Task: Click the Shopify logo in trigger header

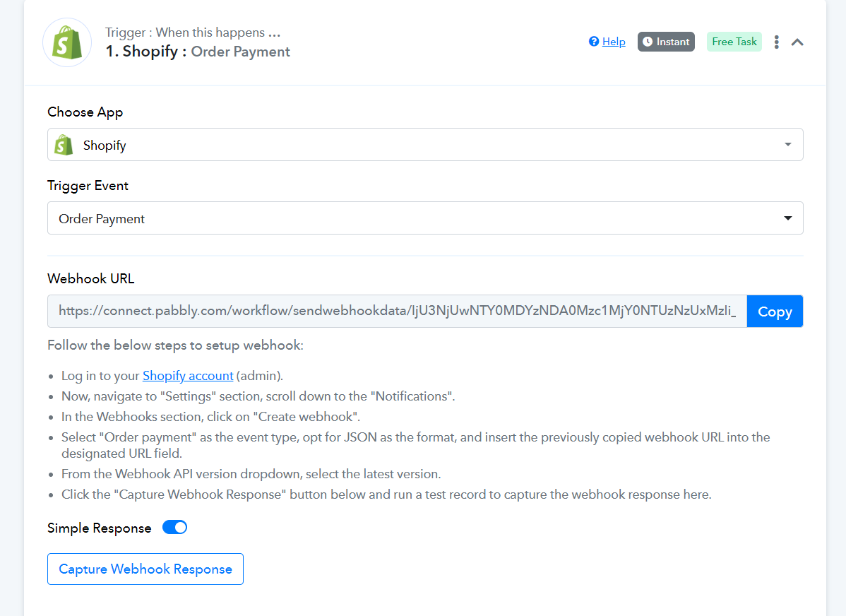Action: (x=67, y=42)
